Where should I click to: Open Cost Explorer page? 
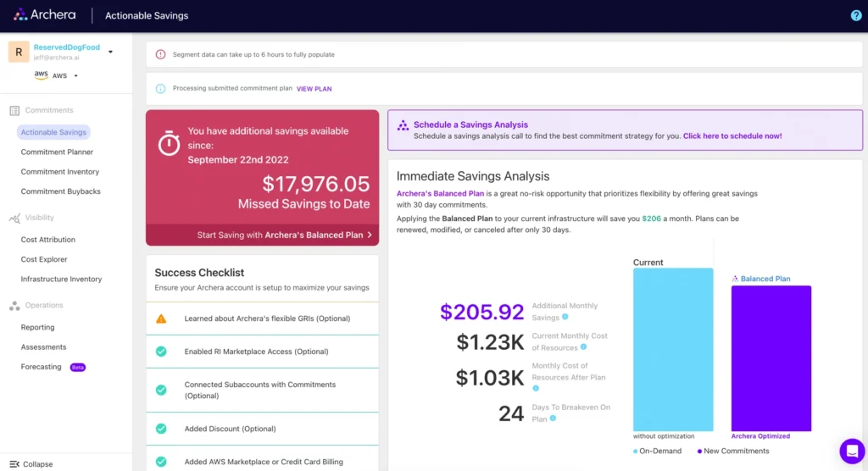pos(44,259)
